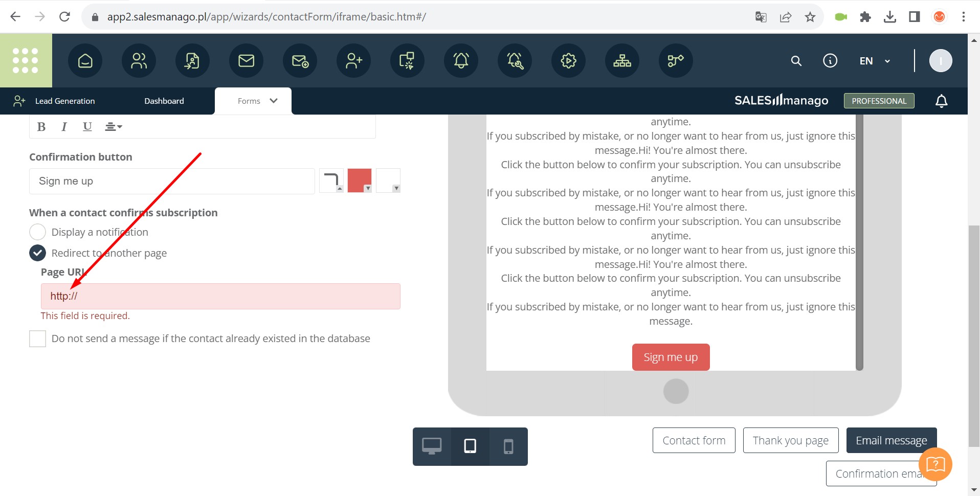Screen dimensions: 980x496
Task: Open button corner radius dropdown
Action: pos(331,181)
